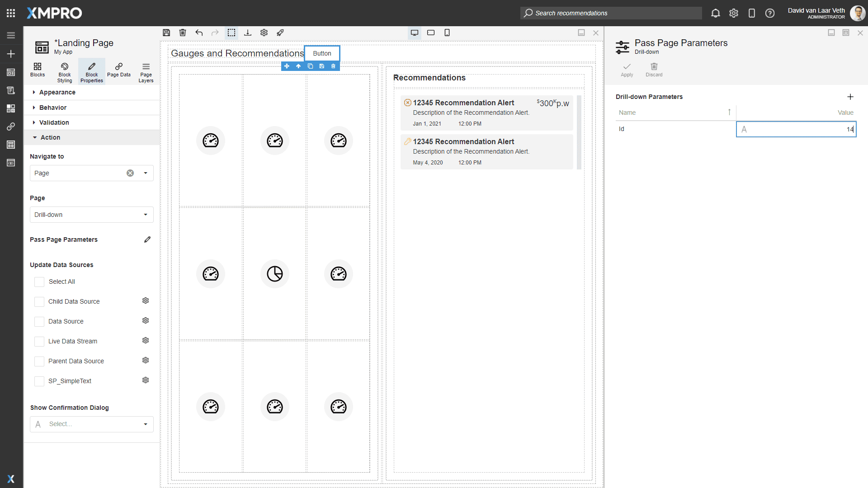Check the SP_SimpleText data source
868x488 pixels.
[39, 381]
